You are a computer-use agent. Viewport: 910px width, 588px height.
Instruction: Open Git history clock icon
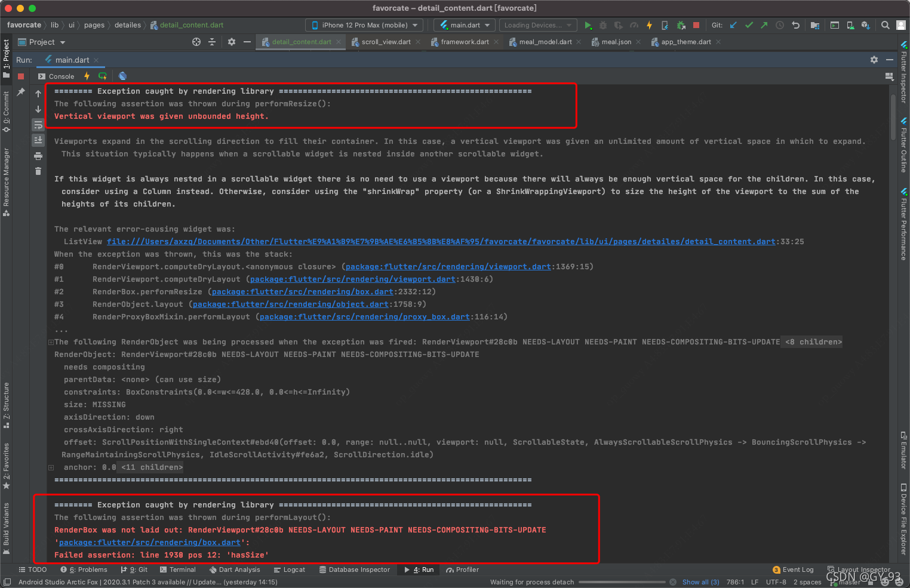[x=780, y=25]
